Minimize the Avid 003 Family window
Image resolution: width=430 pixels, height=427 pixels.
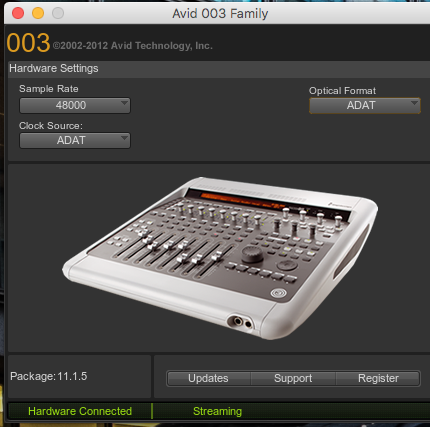point(38,13)
